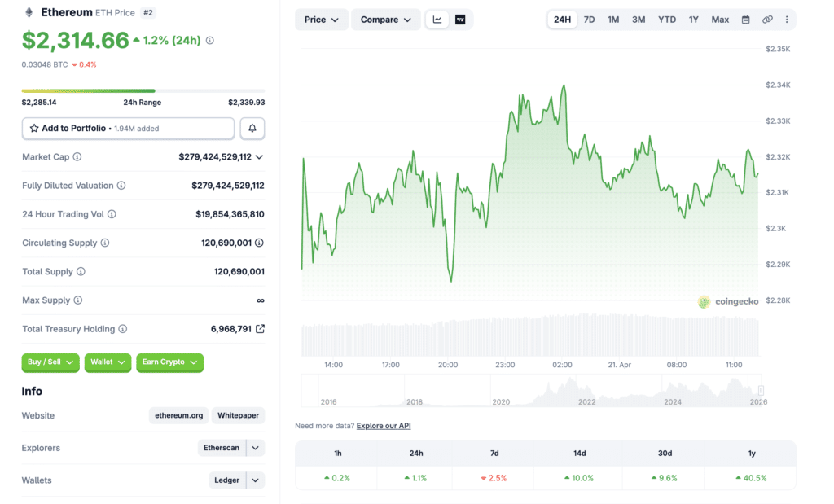Viewport: 834px width, 504px height.
Task: Follow the Explore our API link
Action: coord(383,425)
